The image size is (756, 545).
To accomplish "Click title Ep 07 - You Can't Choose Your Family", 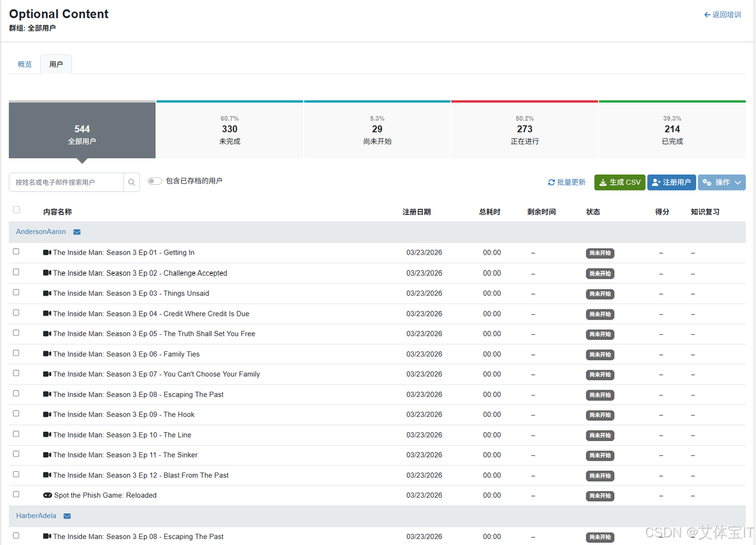I will pyautogui.click(x=157, y=374).
